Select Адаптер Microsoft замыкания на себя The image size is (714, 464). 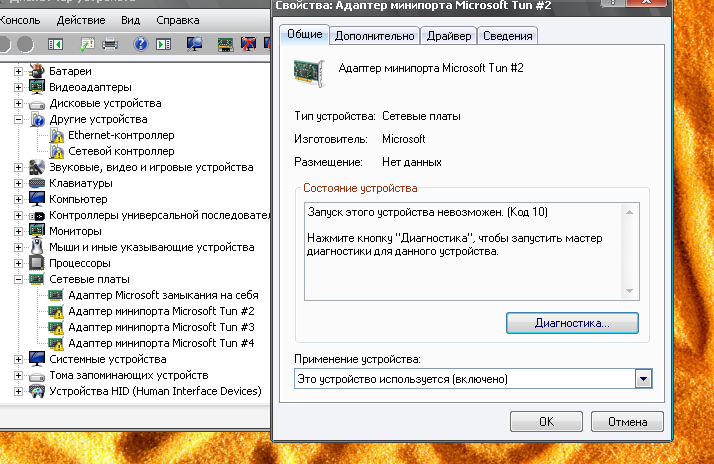coord(163,295)
